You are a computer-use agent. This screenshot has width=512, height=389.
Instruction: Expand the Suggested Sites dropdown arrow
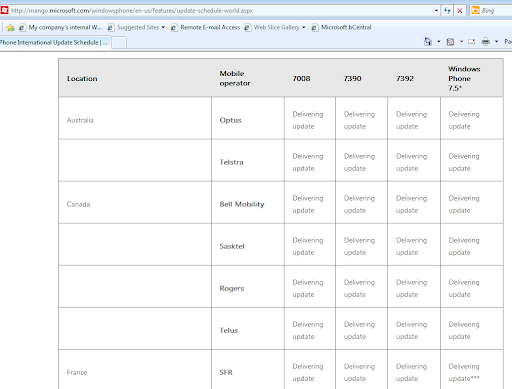(163, 27)
